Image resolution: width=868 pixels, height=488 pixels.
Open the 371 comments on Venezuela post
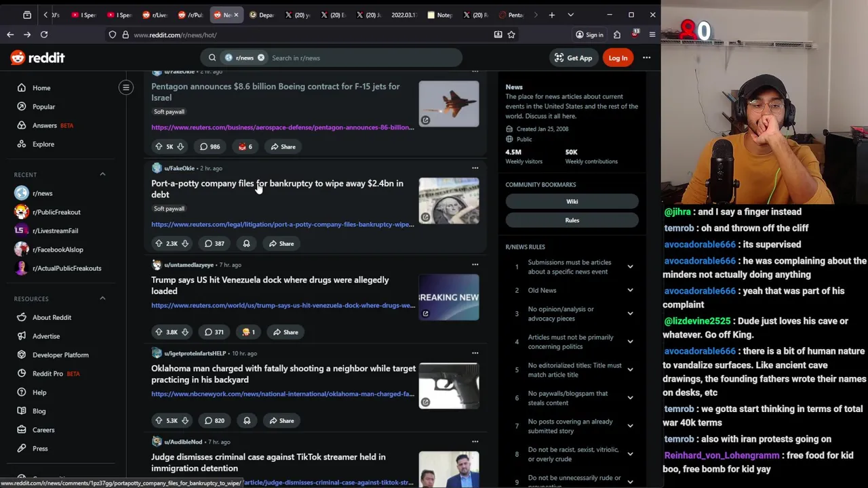click(214, 332)
